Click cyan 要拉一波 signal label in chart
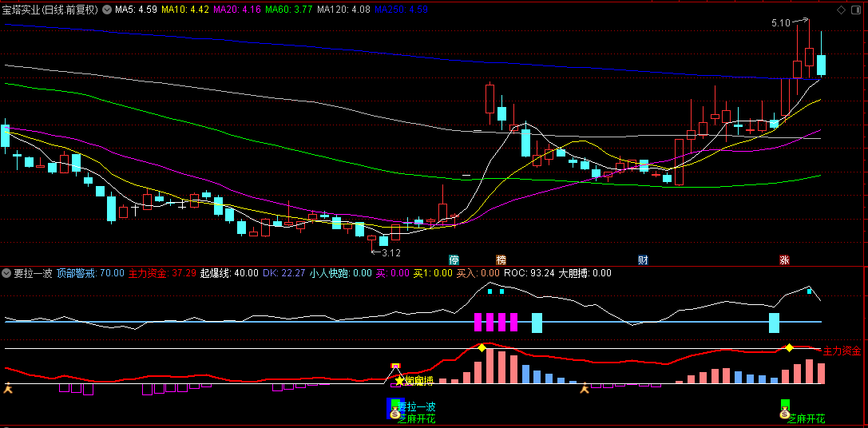This screenshot has width=868, height=428. point(417,407)
